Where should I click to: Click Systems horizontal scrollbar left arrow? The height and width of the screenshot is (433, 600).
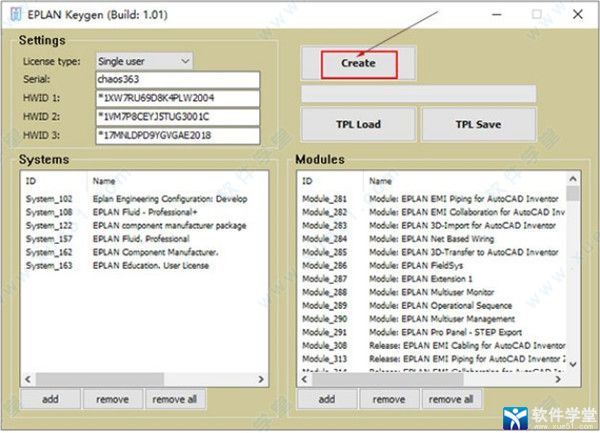pos(28,379)
